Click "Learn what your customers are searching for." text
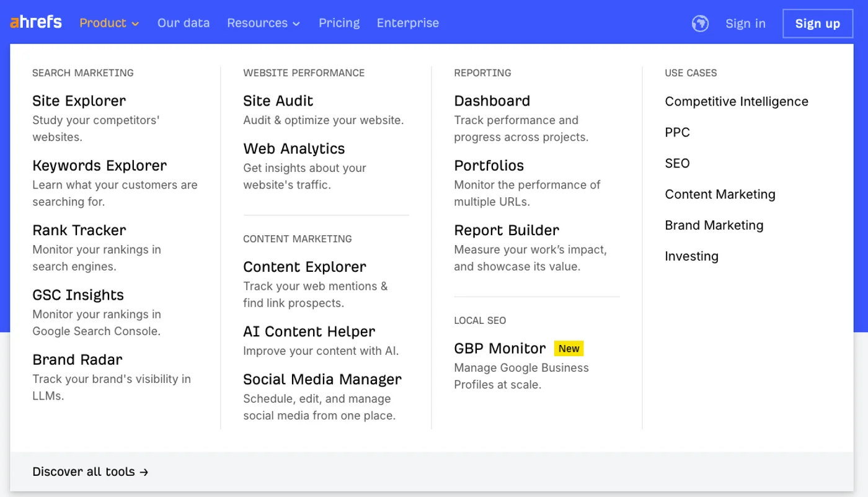Viewport: 868px width, 497px height. (115, 193)
